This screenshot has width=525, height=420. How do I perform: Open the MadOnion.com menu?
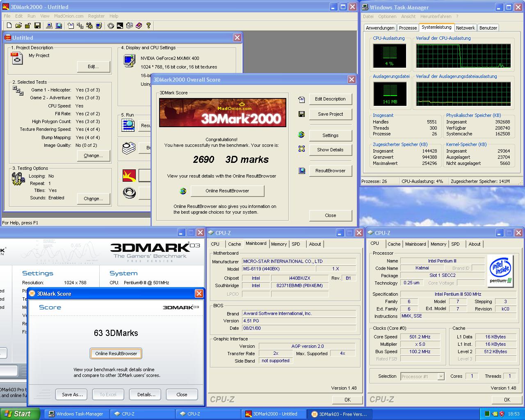[68, 16]
